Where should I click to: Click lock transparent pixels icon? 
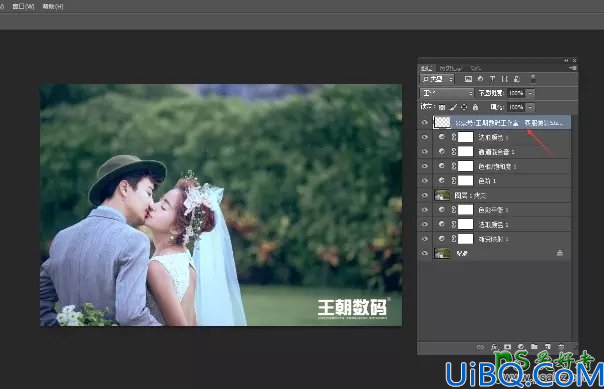tap(442, 107)
